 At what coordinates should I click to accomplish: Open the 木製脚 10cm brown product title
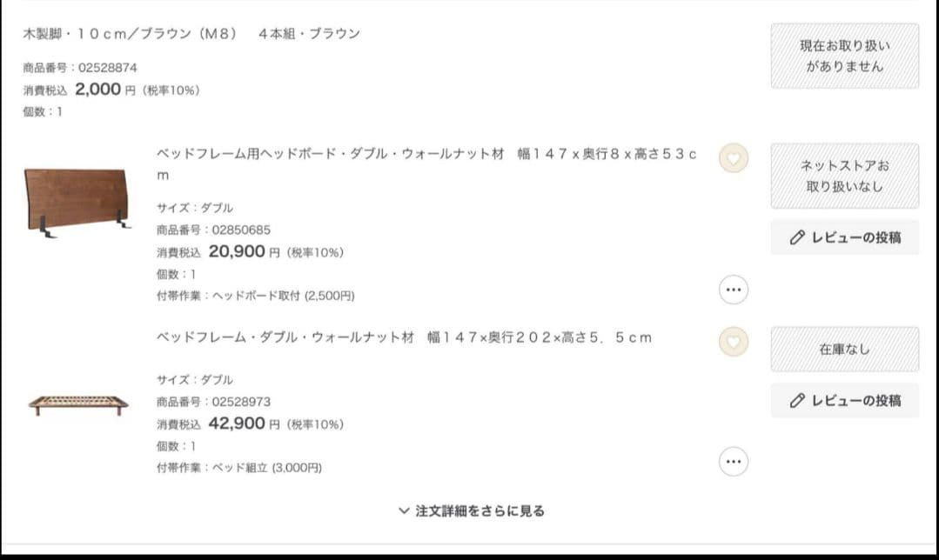coord(191,34)
